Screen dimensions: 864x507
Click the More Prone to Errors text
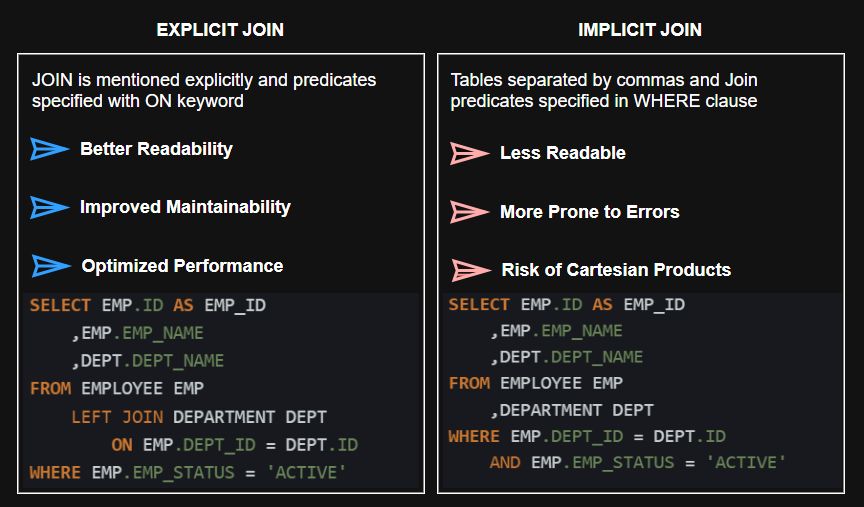(589, 212)
